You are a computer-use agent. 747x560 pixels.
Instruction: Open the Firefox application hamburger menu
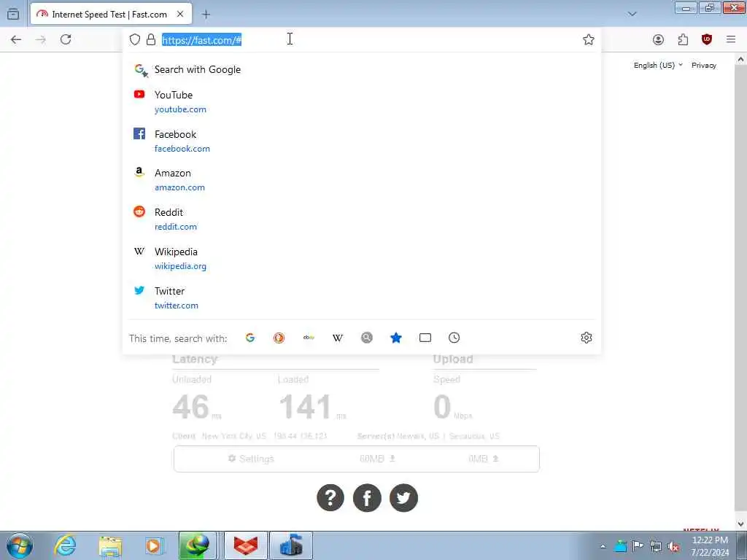(x=731, y=39)
